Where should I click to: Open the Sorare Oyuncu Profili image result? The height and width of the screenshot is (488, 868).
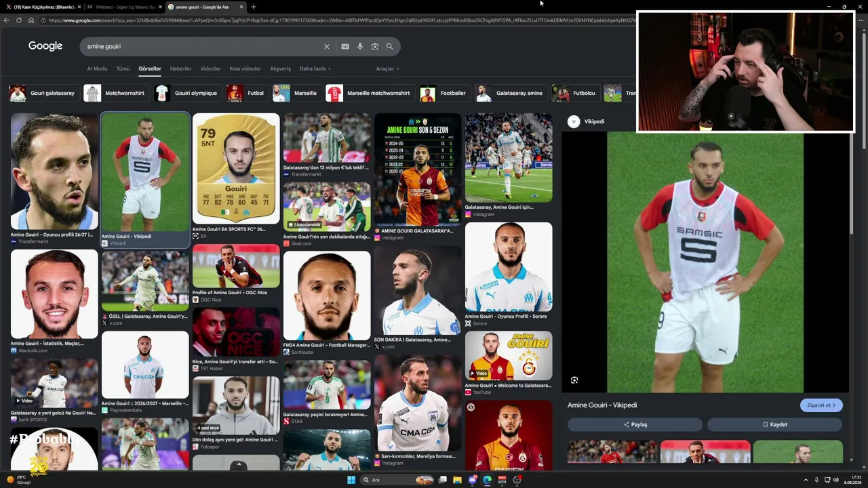509,267
